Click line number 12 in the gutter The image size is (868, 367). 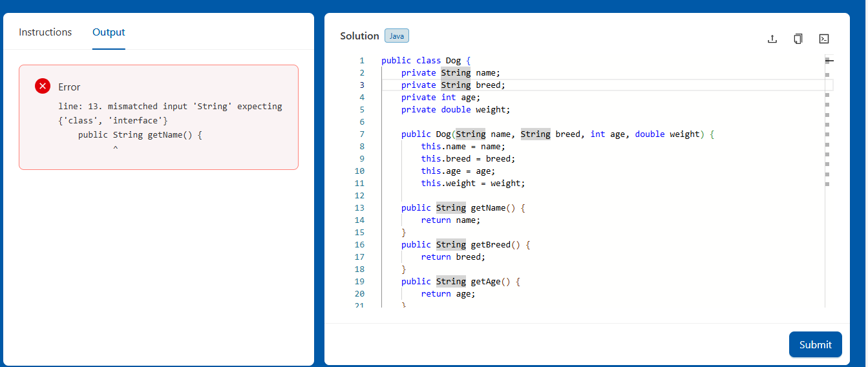pos(359,196)
